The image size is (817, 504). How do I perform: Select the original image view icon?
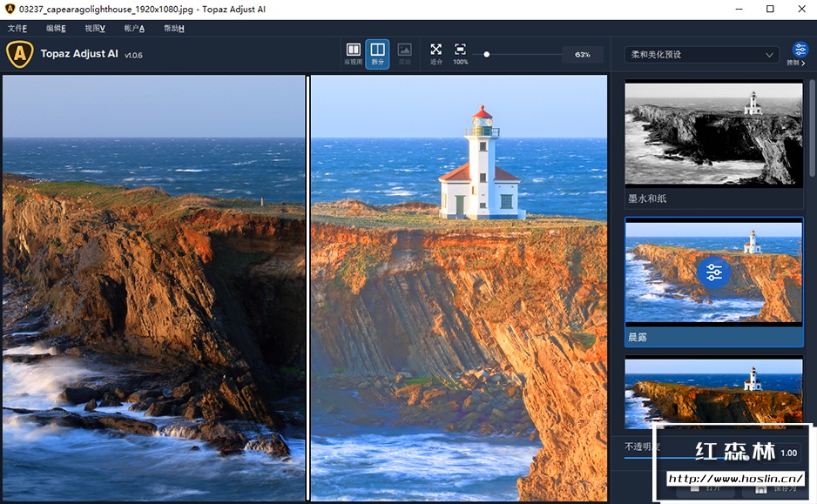404,53
